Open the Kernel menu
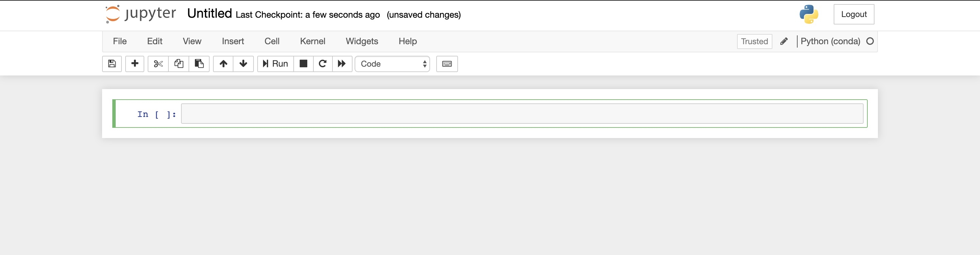980x255 pixels. pos(313,41)
